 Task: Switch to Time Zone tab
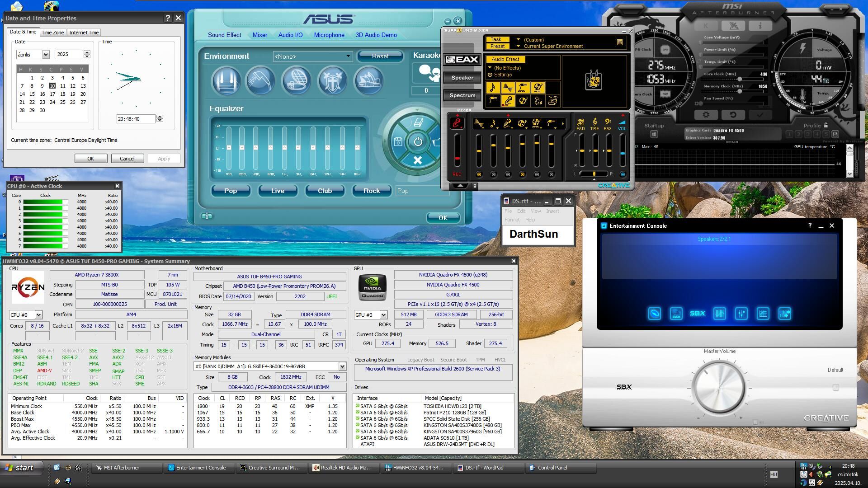[x=52, y=33]
